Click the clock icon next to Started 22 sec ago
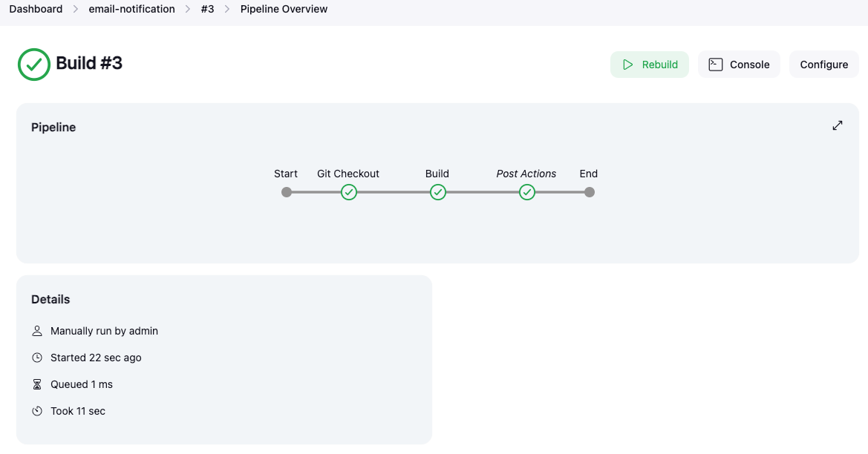Viewport: 868px width, 454px height. (37, 358)
